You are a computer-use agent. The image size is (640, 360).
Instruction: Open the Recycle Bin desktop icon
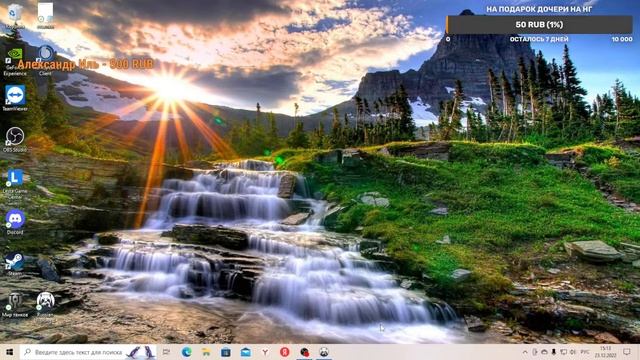(15, 16)
